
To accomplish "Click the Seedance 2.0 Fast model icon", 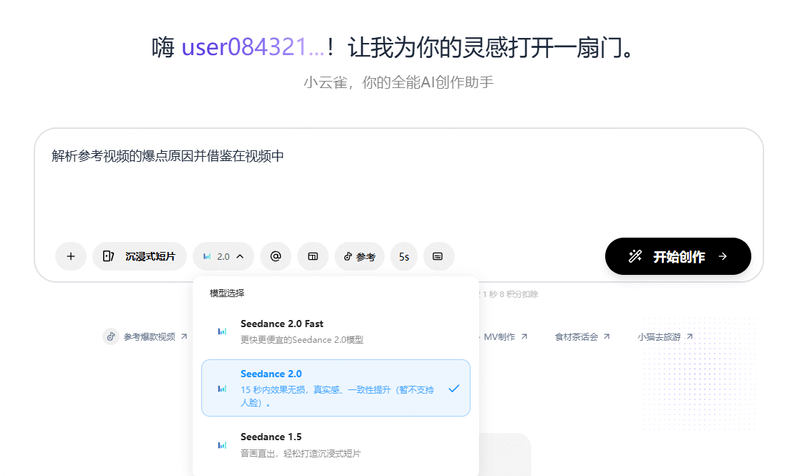I will [222, 331].
